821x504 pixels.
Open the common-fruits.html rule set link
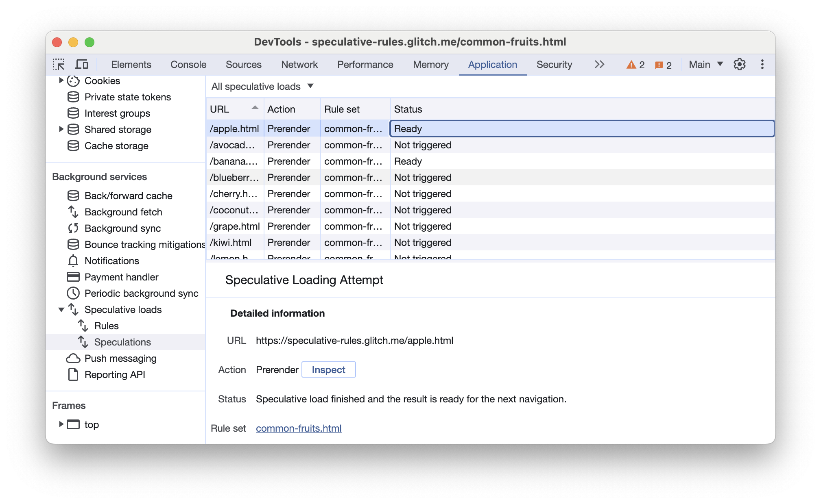[x=299, y=428]
